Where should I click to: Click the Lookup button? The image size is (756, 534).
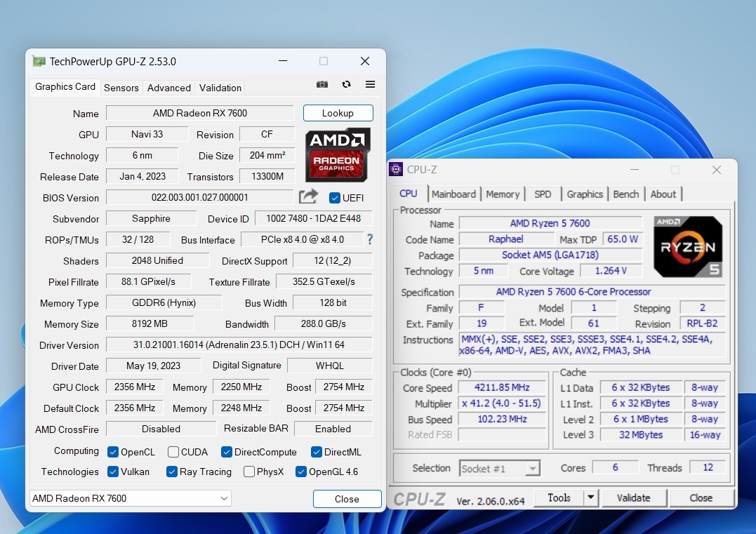338,113
